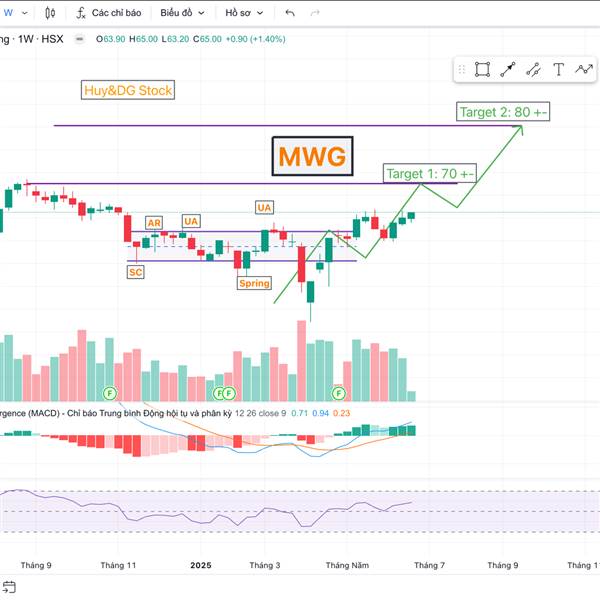This screenshot has height=600, width=600.
Task: Select the Target 1: 70 +- label
Action: click(430, 173)
